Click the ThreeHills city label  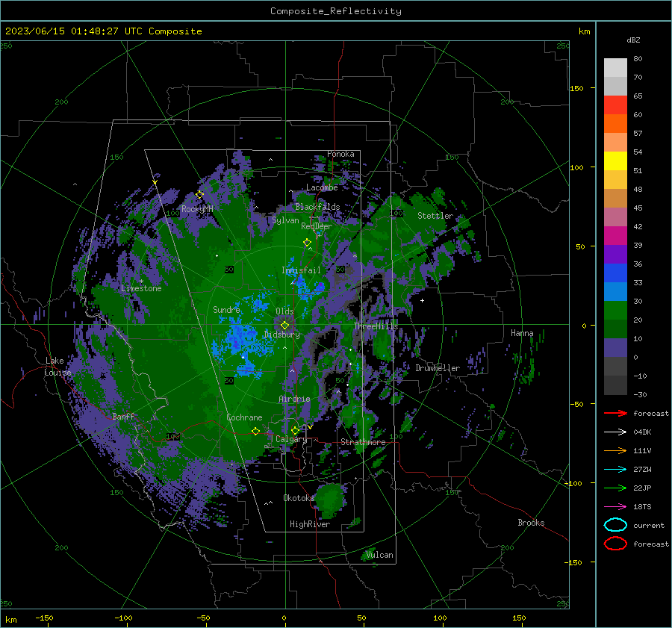pos(376,326)
